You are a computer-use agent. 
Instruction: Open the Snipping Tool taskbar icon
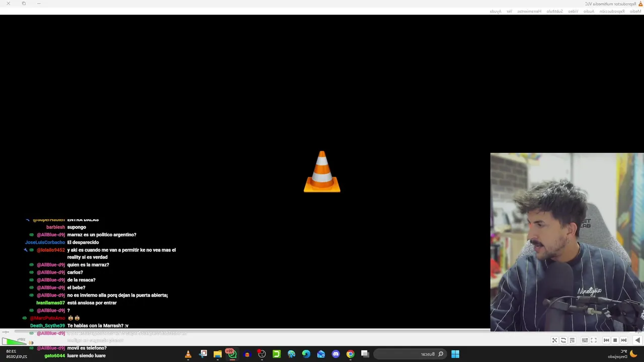point(203,354)
